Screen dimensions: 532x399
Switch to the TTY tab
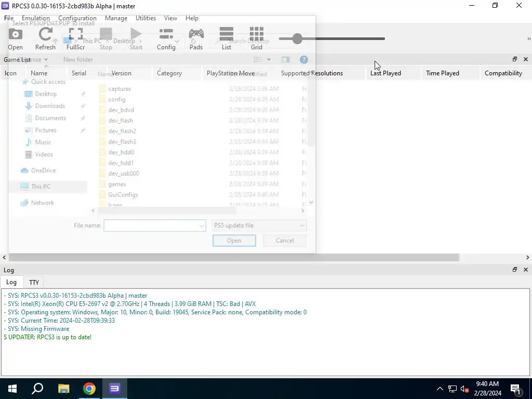(34, 282)
